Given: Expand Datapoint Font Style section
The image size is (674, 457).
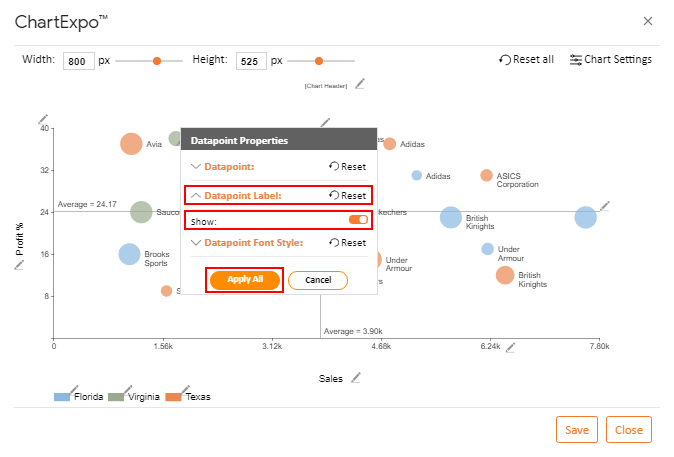Looking at the screenshot, I should tap(196, 243).
